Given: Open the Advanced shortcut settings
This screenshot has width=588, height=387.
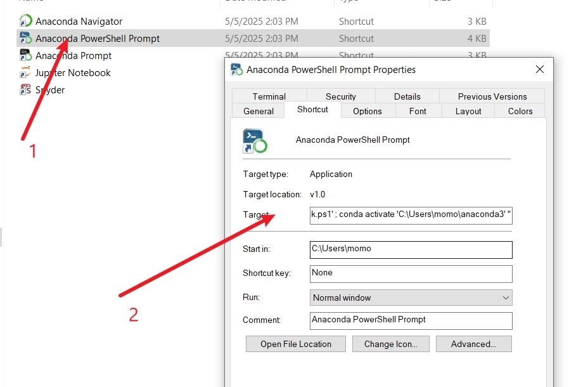Looking at the screenshot, I should tap(473, 344).
